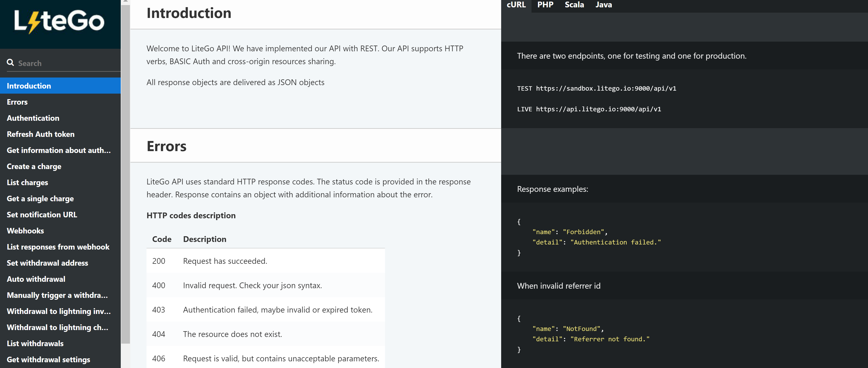Go to the Webhooks section
The height and width of the screenshot is (368, 868).
(25, 231)
